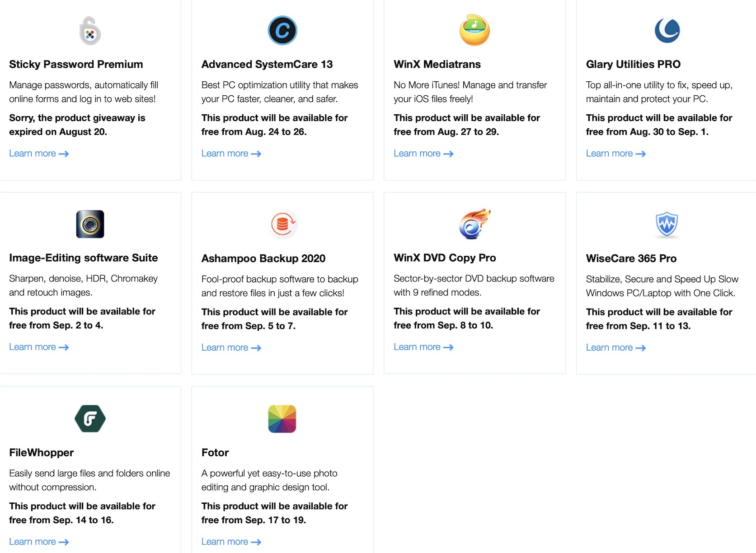
Task: Click the Image-Editing software Suite lens icon
Action: [x=90, y=224]
